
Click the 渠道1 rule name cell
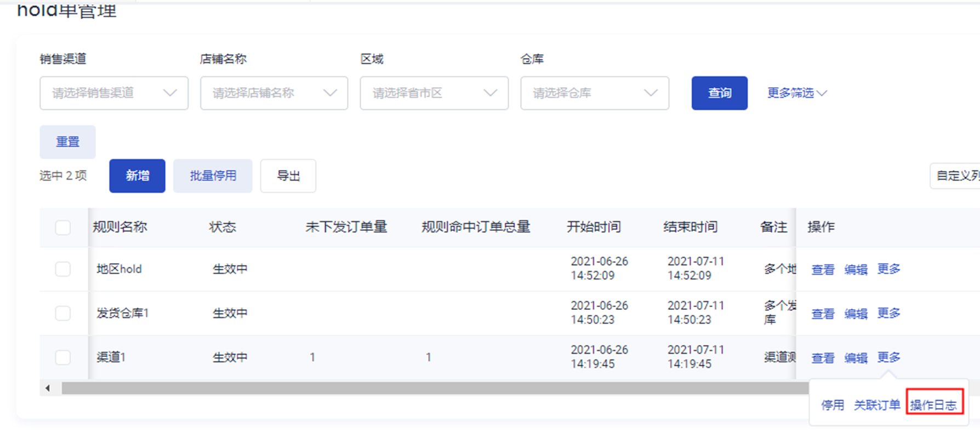[x=111, y=358]
